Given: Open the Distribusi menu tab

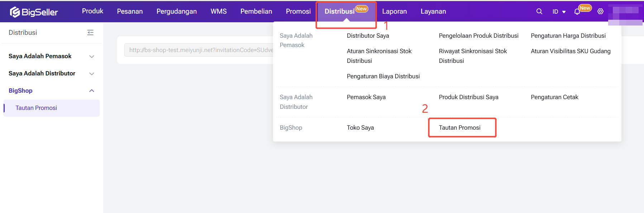Looking at the screenshot, I should click(339, 11).
